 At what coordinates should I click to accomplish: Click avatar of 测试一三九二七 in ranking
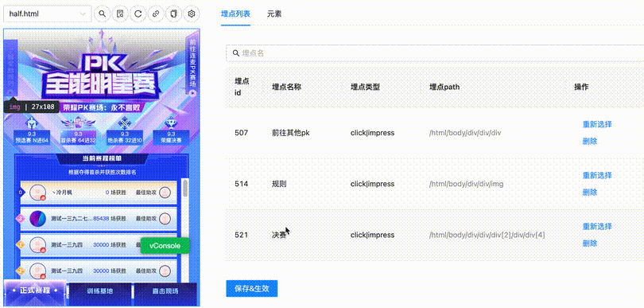(x=38, y=219)
